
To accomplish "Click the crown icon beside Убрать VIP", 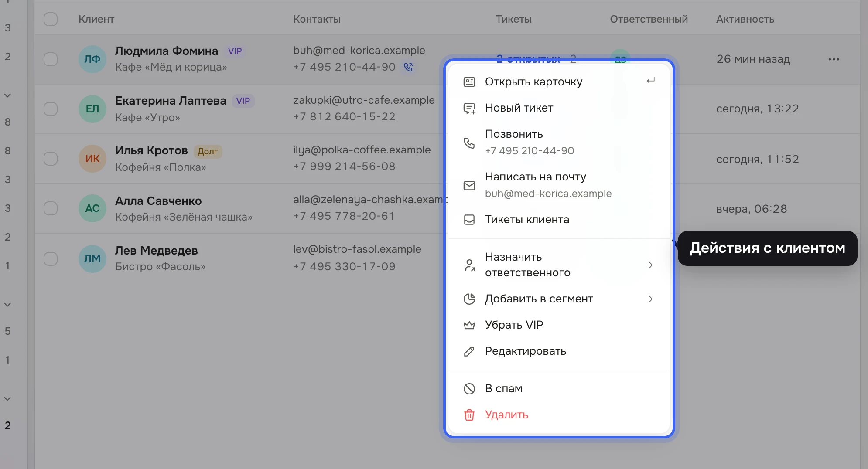I will coord(469,325).
